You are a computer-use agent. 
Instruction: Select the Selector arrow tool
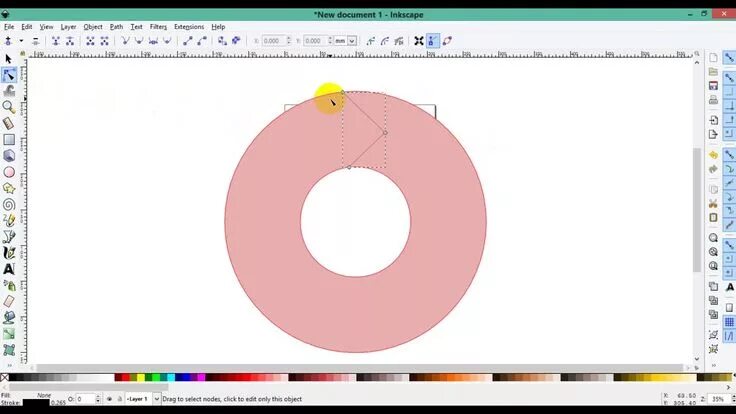coord(8,59)
